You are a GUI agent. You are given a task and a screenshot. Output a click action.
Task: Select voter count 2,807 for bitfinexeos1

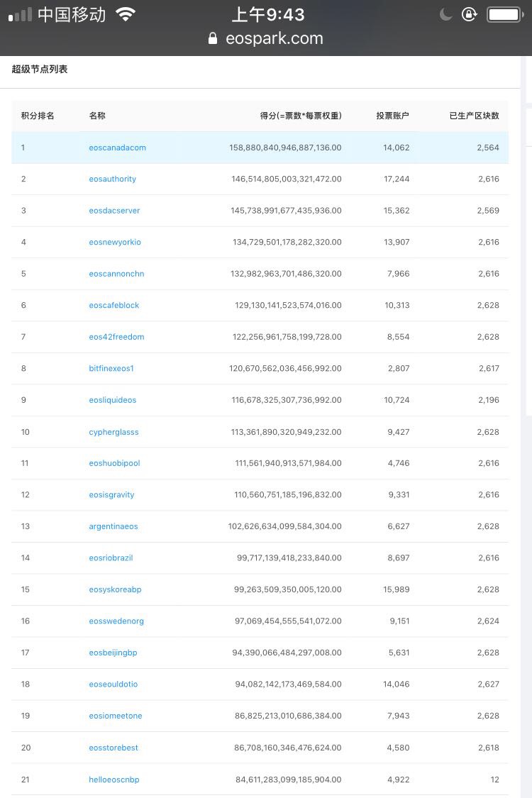[399, 368]
